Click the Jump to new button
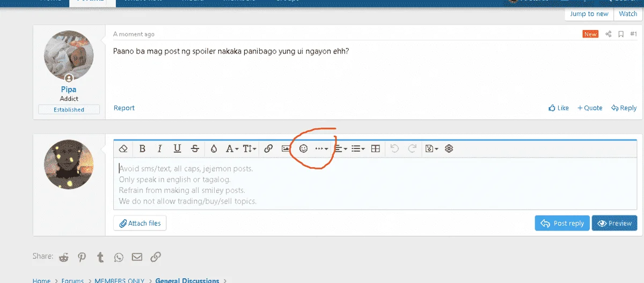 tap(589, 14)
